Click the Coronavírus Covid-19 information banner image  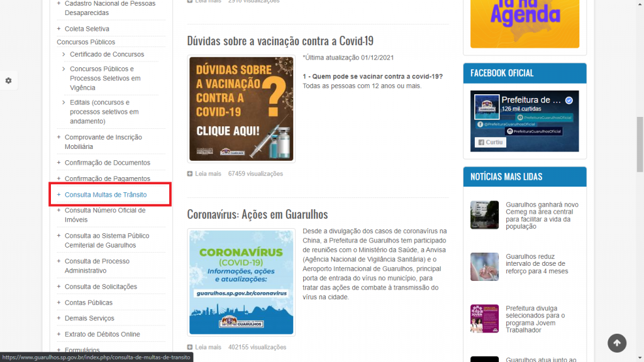click(241, 282)
